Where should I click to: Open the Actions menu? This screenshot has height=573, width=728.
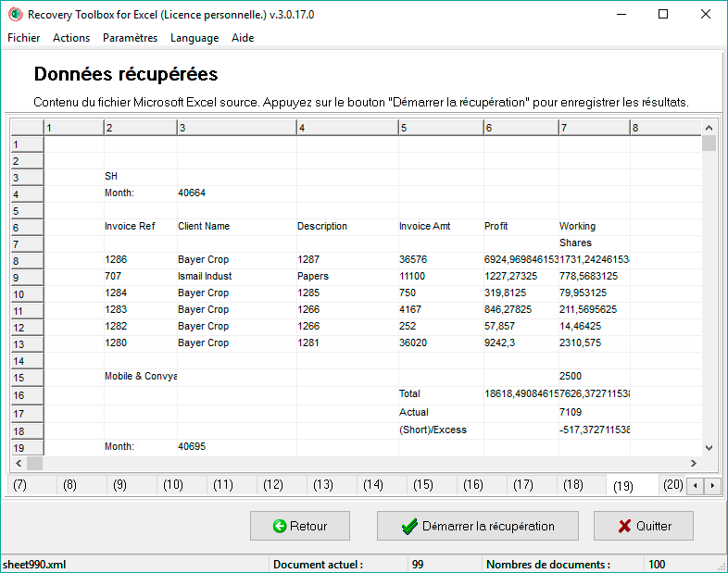click(71, 38)
